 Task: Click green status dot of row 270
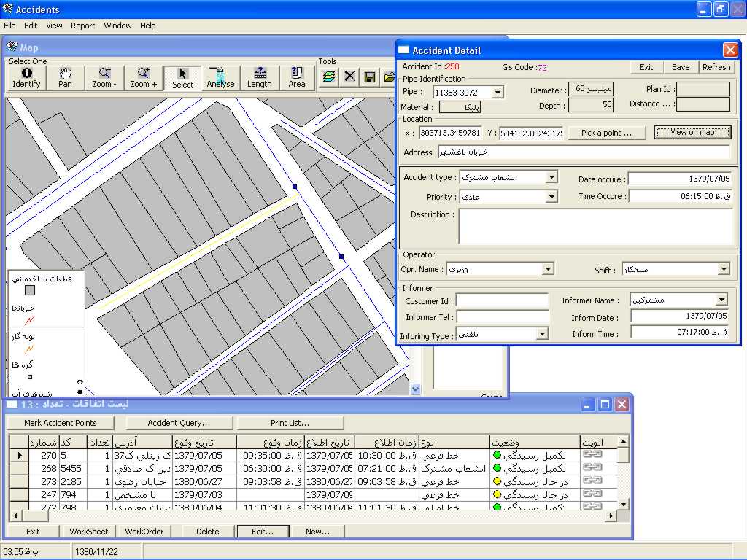[x=497, y=455]
